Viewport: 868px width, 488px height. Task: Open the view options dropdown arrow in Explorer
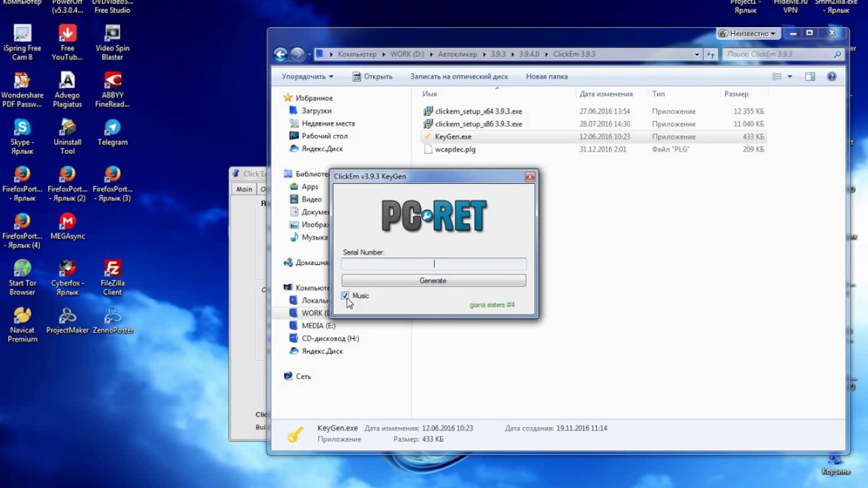(790, 77)
